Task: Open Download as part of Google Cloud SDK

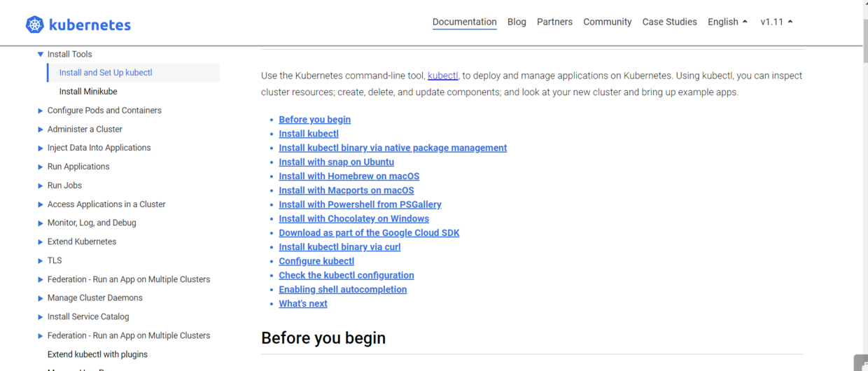Action: [369, 233]
